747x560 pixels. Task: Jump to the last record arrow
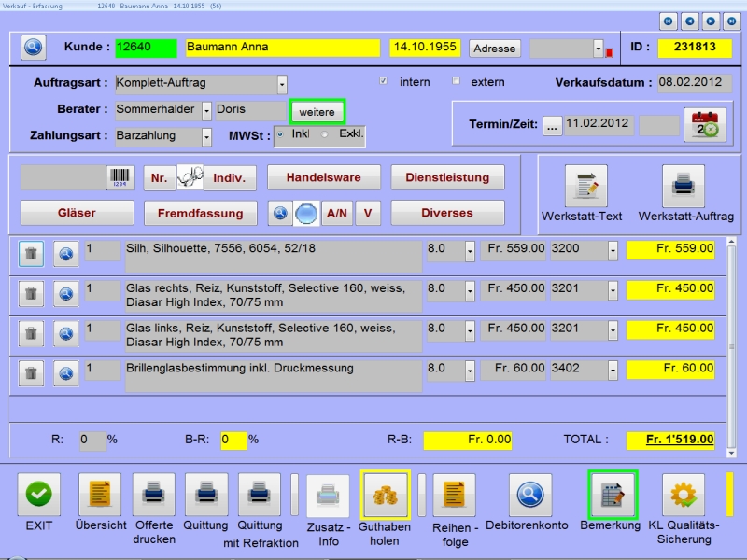(731, 21)
